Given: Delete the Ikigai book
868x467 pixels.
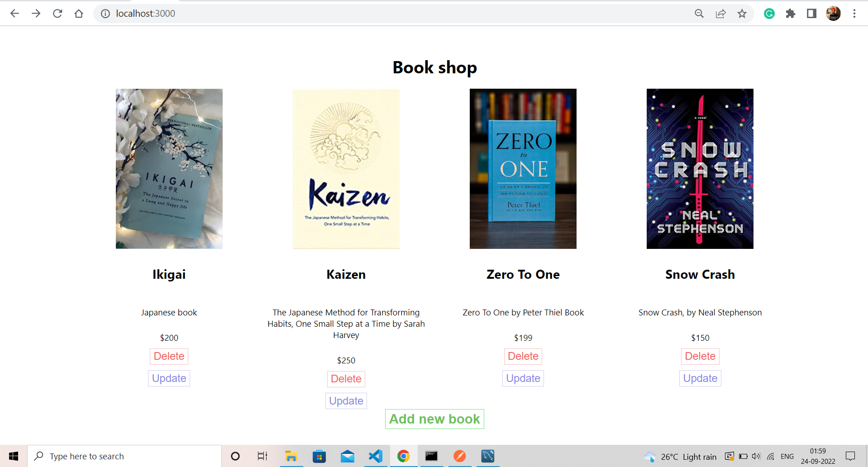Looking at the screenshot, I should [x=169, y=356].
